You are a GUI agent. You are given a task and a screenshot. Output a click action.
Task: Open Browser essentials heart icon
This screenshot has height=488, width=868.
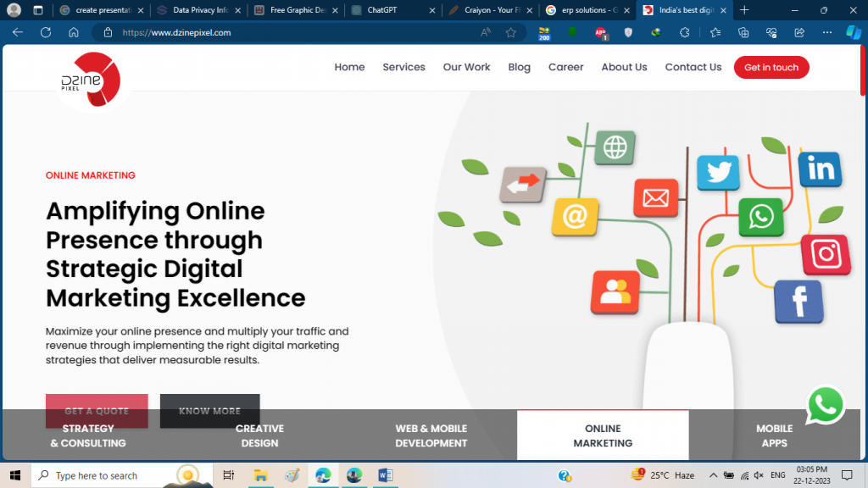[x=771, y=33]
